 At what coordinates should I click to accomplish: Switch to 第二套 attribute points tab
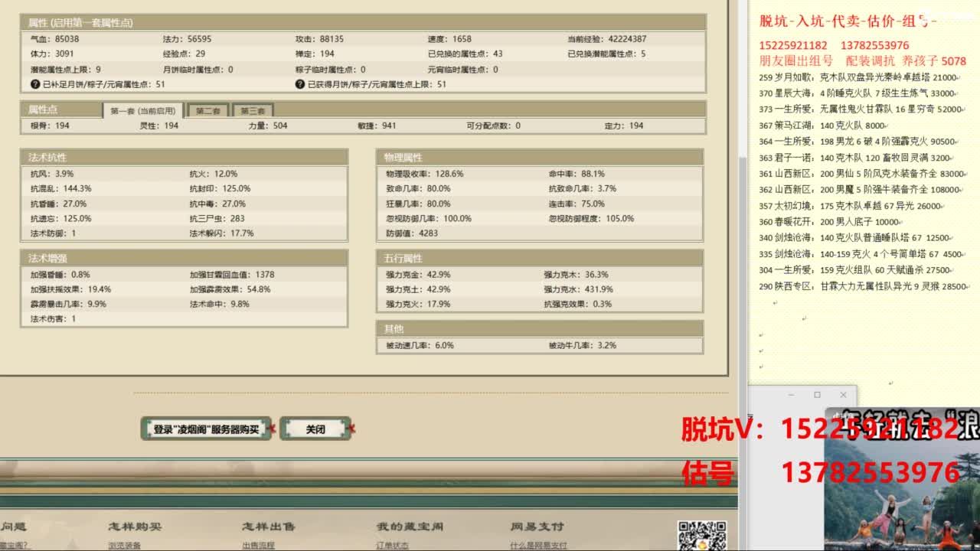(x=207, y=111)
